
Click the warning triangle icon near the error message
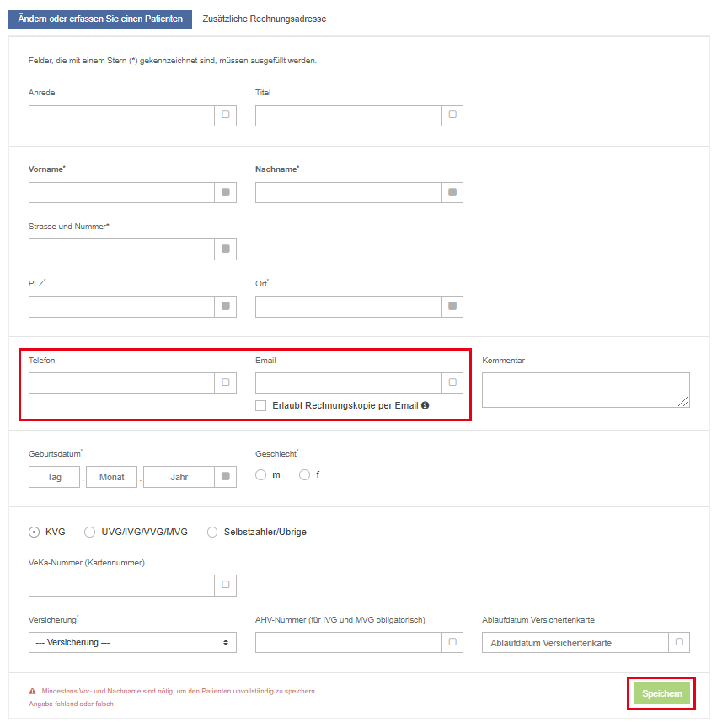33,691
